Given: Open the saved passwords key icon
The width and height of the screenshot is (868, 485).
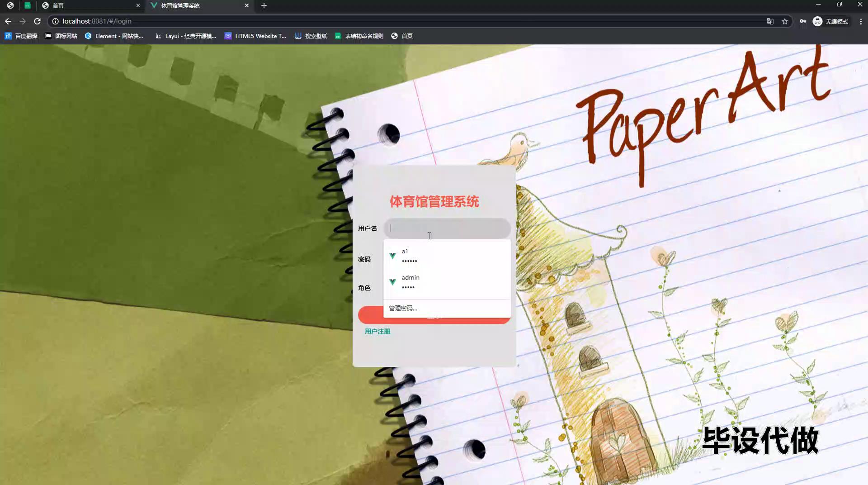Looking at the screenshot, I should pos(803,21).
